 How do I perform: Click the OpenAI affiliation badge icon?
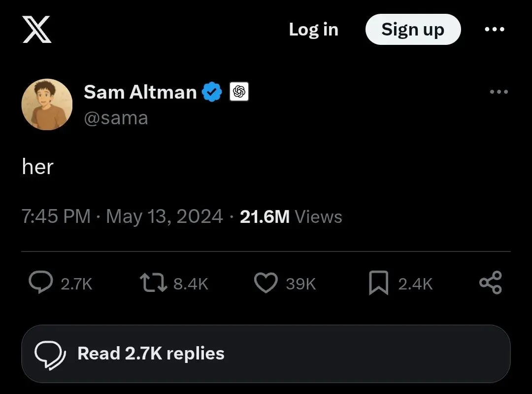point(239,92)
